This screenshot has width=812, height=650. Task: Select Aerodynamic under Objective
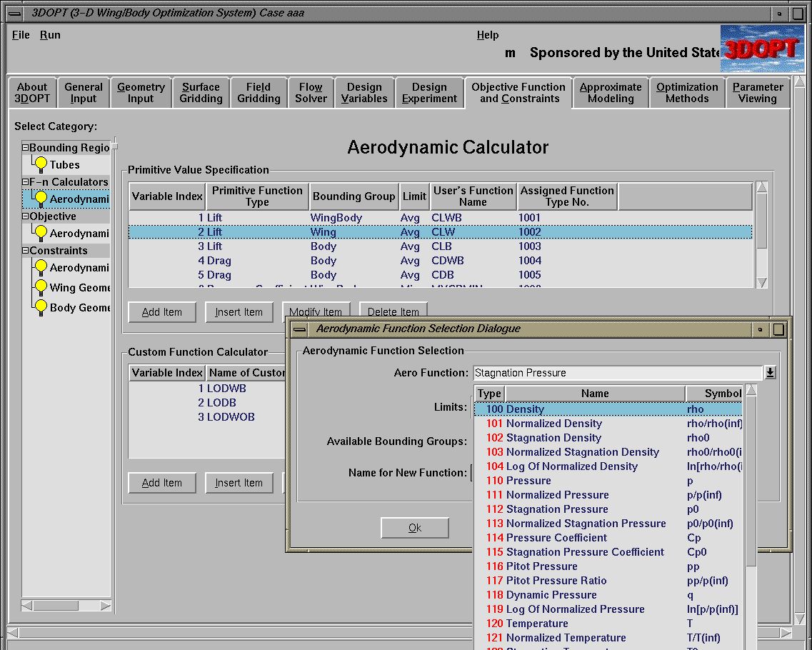[x=79, y=233]
